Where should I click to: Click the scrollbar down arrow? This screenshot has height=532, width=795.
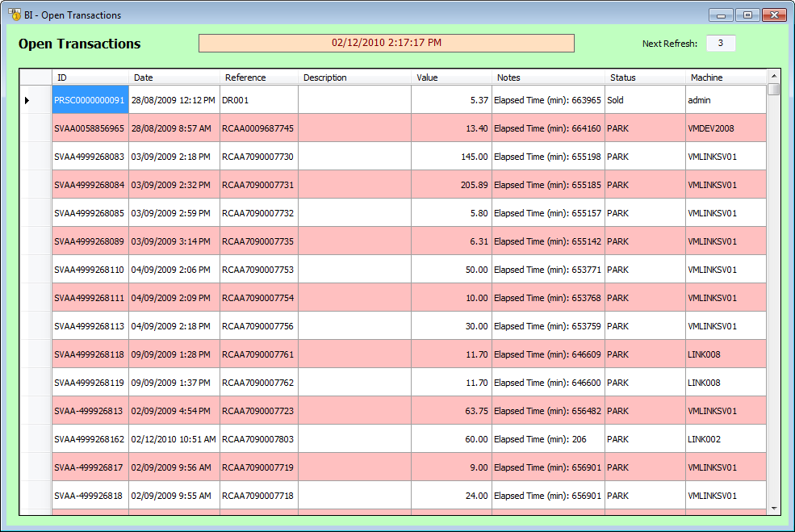(774, 508)
